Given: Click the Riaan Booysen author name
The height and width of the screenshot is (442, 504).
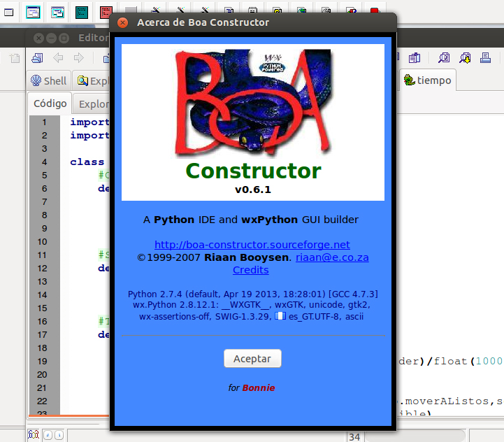Looking at the screenshot, I should pos(246,257).
